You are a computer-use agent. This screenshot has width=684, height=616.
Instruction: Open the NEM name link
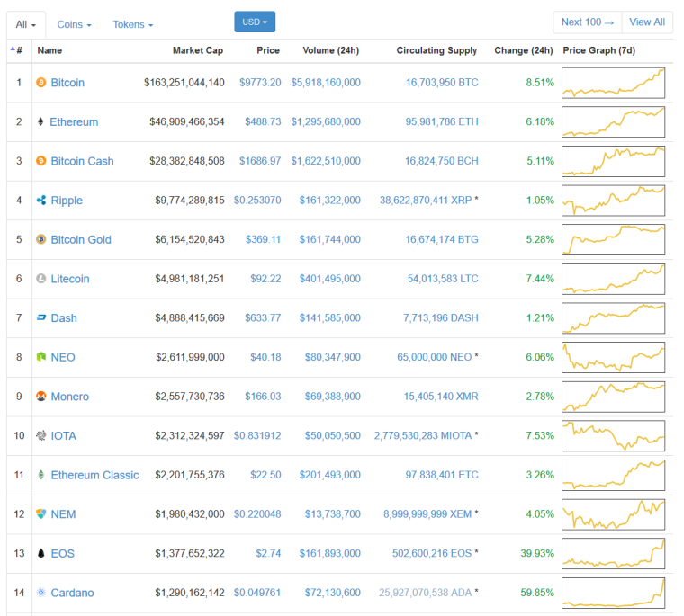63,514
